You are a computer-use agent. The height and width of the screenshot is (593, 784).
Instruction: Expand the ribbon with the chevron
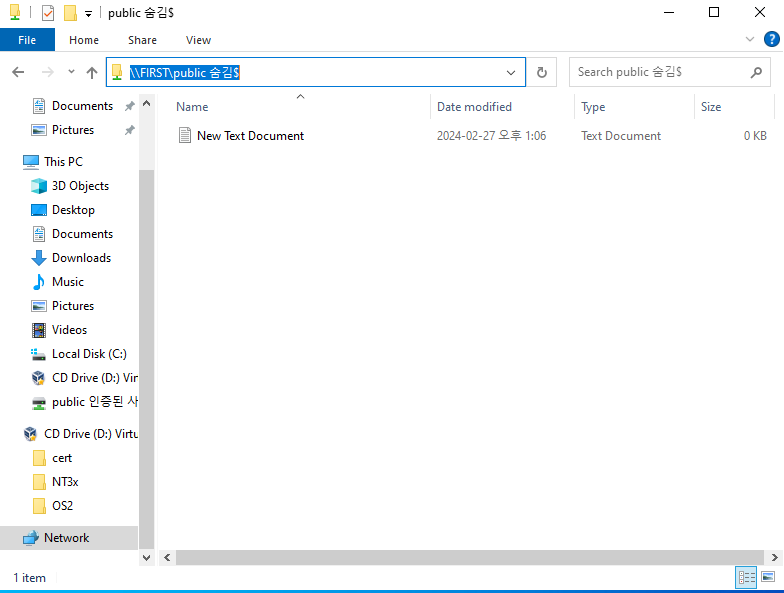[750, 39]
